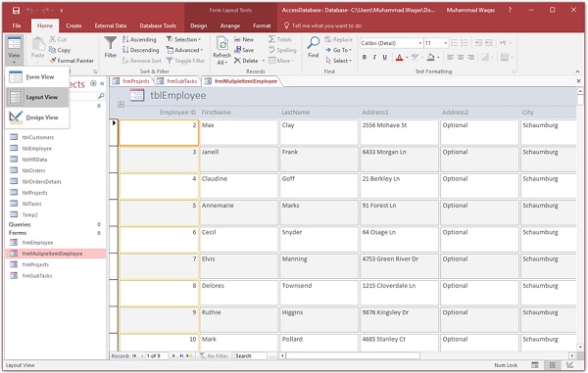This screenshot has height=373, width=588.
Task: Open the font size dropdown
Action: (x=446, y=43)
